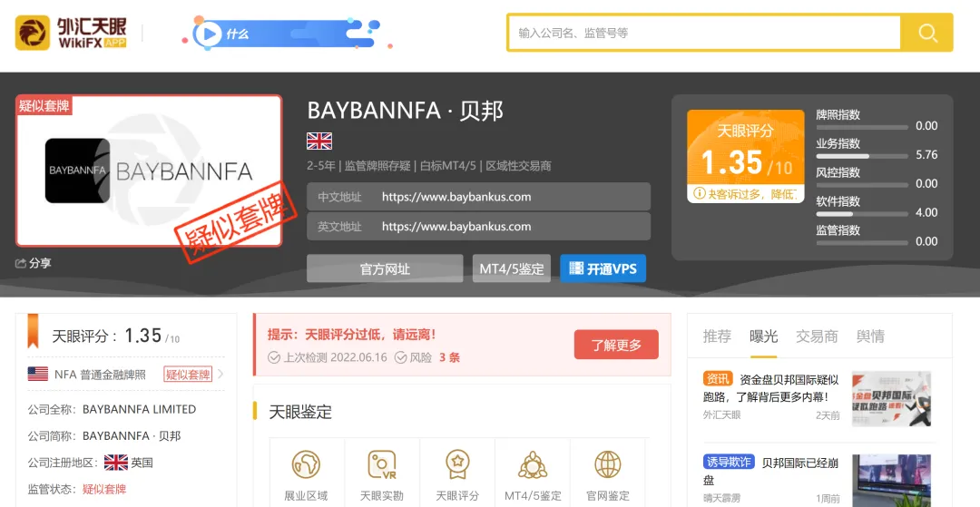Click the 什么 promo banner

(286, 33)
